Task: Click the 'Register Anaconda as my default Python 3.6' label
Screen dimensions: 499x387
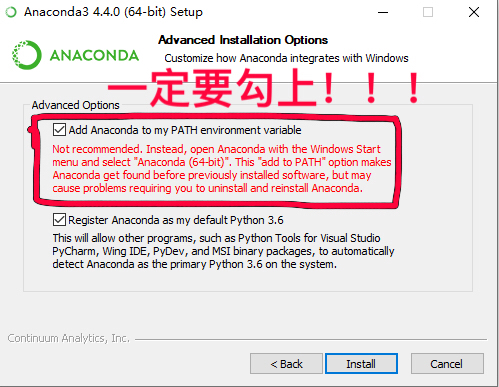Action: [x=176, y=220]
